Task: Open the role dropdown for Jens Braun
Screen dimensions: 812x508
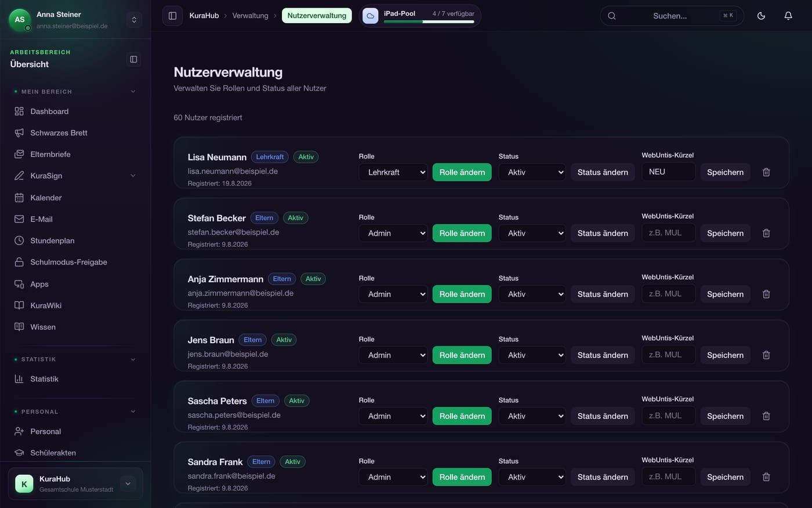Action: tap(393, 355)
